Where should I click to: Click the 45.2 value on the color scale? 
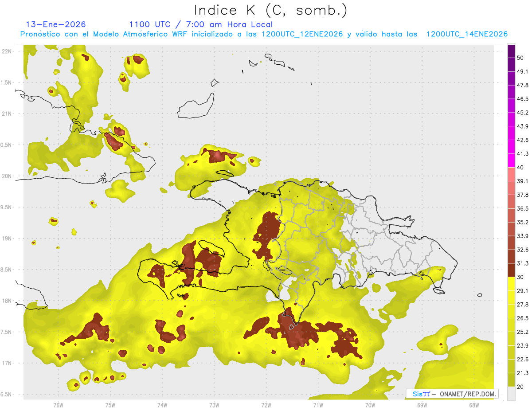pyautogui.click(x=523, y=113)
